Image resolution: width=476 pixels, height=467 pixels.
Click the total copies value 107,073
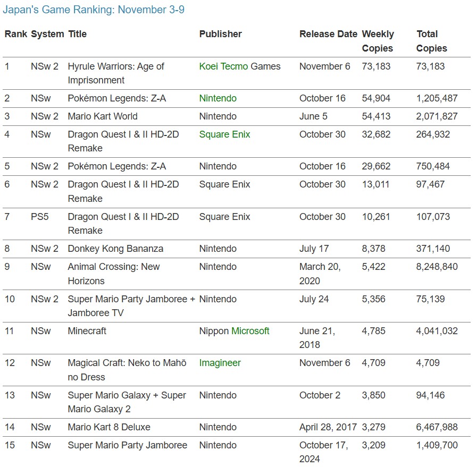[433, 217]
